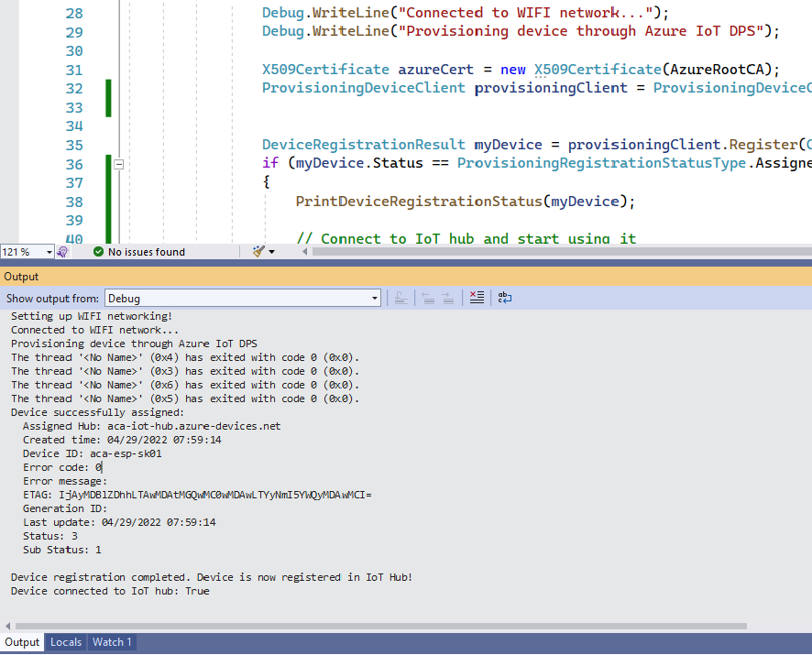
Task: Click the horizontal scrollbar below the code editor
Action: point(550,251)
